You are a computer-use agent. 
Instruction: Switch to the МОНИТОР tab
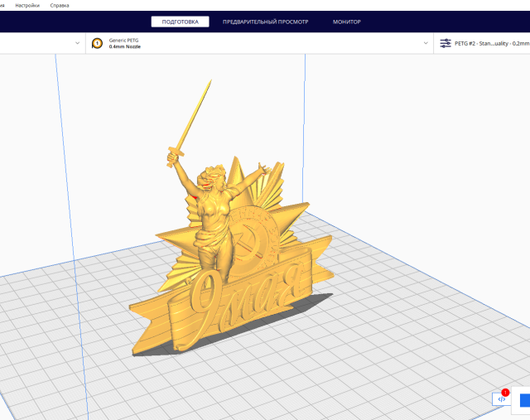(346, 22)
